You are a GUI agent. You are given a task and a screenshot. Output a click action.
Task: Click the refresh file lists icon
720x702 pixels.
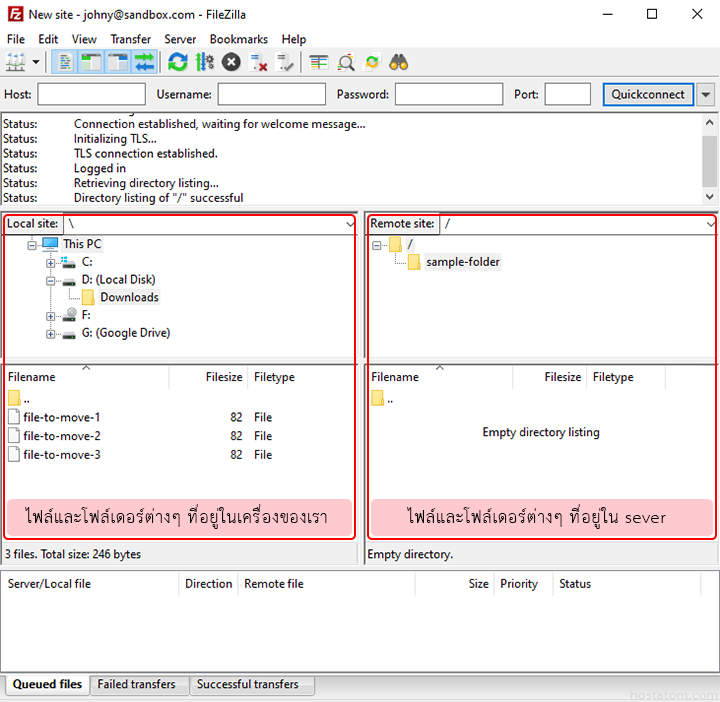pyautogui.click(x=178, y=62)
